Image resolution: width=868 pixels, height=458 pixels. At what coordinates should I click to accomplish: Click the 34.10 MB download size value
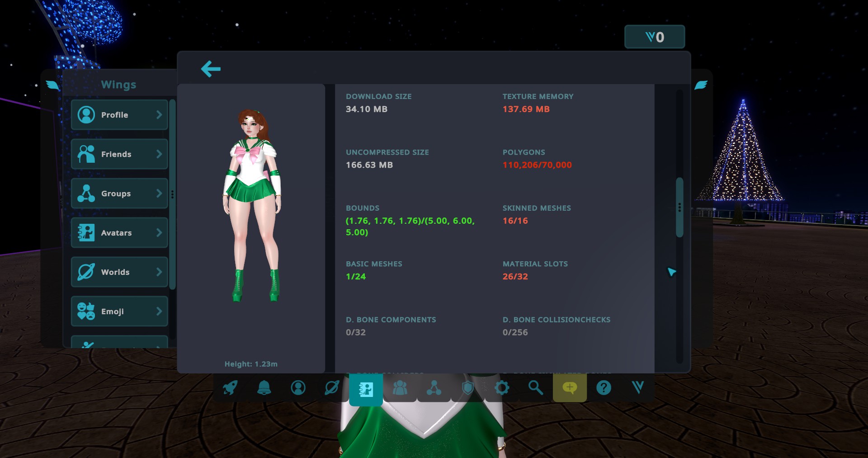(367, 109)
